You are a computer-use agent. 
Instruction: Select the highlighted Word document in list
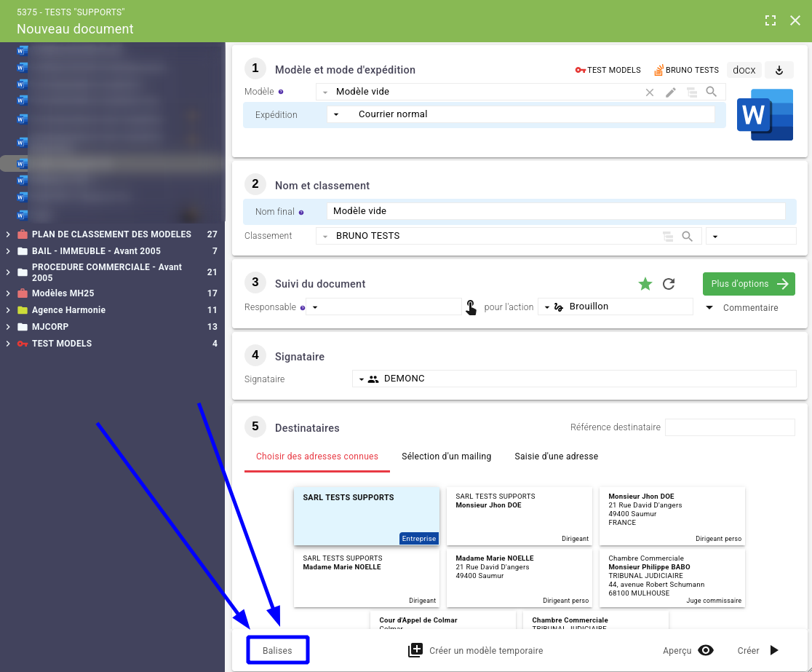click(112, 164)
